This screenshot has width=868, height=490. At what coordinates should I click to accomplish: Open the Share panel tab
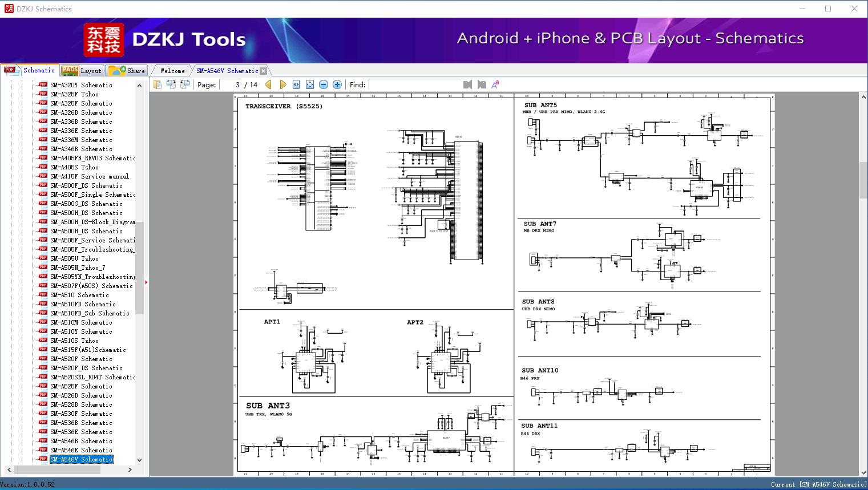click(127, 71)
